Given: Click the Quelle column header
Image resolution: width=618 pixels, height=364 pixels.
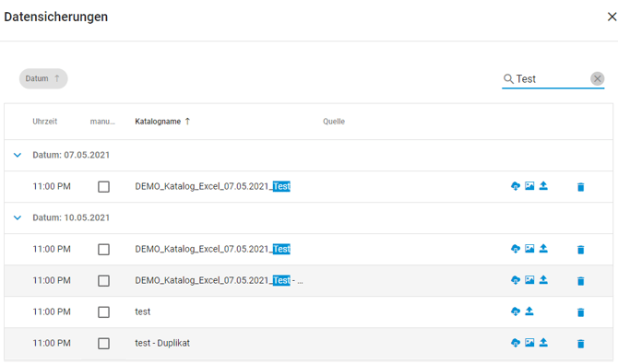Looking at the screenshot, I should click(334, 122).
